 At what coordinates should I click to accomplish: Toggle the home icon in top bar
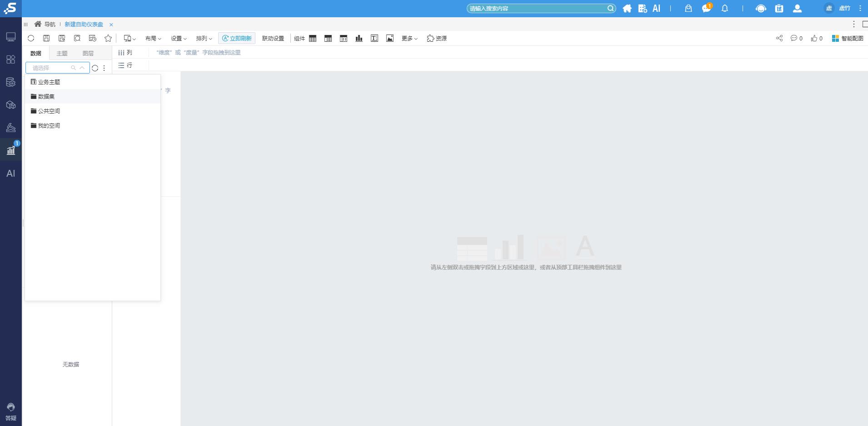click(x=628, y=8)
